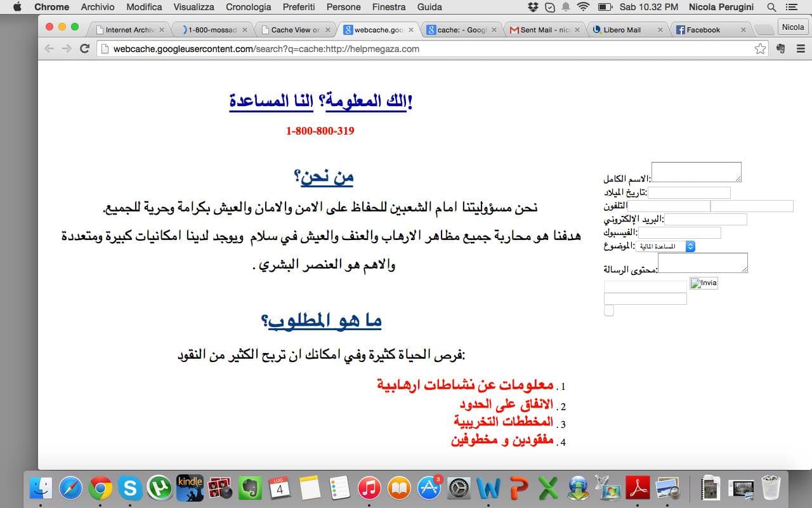Open the App Store in the Dock
The image size is (812, 508).
(429, 488)
